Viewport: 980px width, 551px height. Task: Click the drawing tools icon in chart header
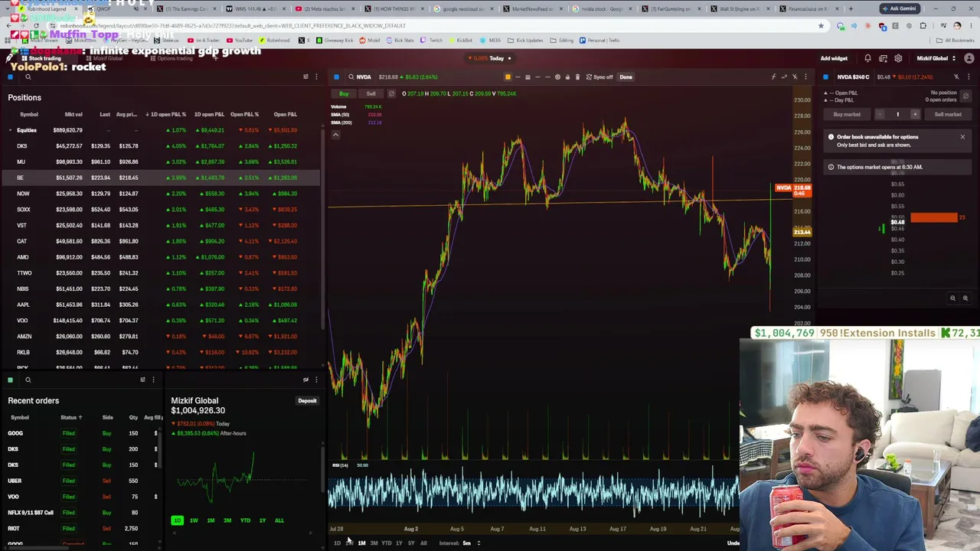(x=795, y=77)
